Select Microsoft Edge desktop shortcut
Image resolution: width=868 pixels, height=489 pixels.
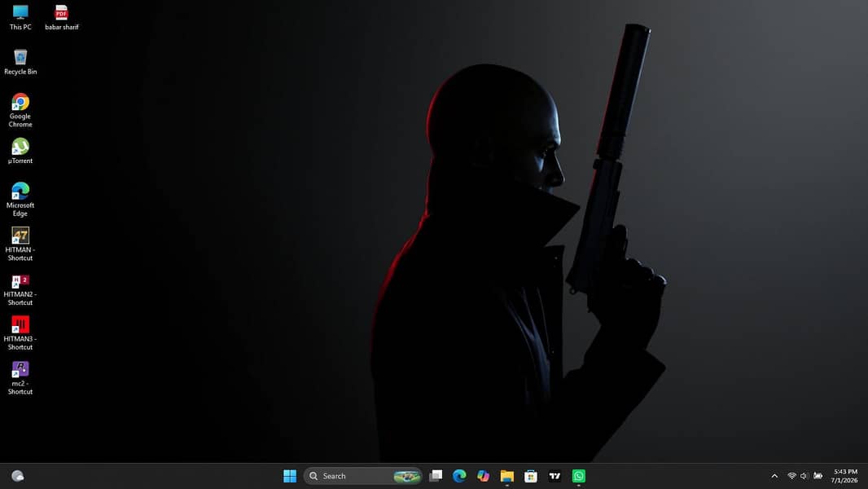point(20,200)
